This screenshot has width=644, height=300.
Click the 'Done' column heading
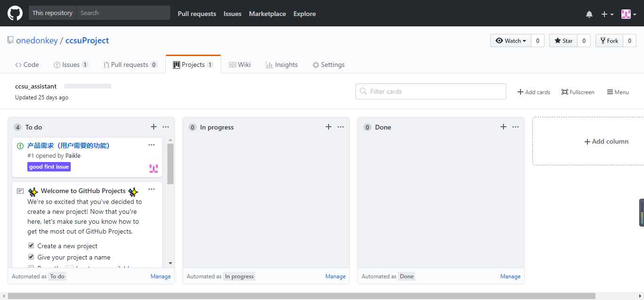click(383, 127)
